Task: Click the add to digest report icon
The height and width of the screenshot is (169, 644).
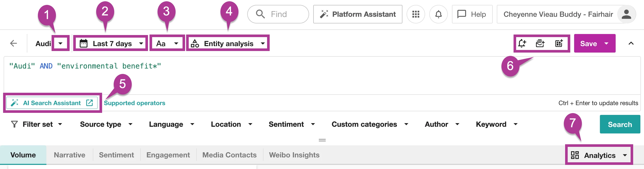Action: click(540, 43)
